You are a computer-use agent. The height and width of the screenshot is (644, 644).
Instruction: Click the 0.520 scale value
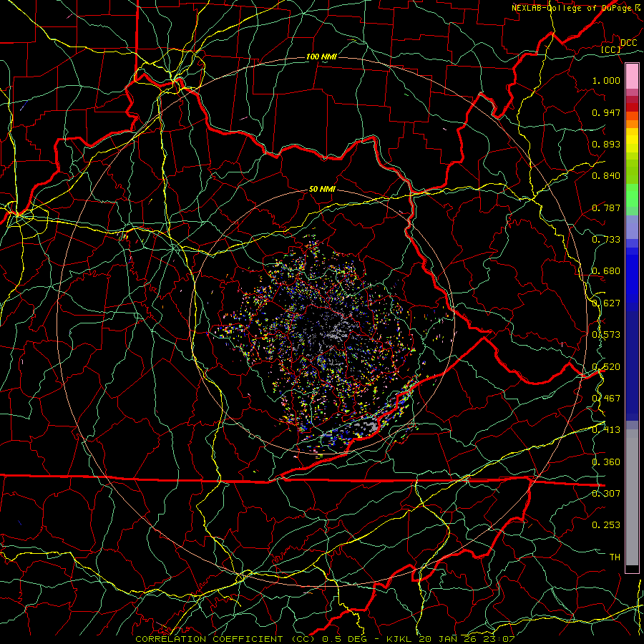[606, 367]
